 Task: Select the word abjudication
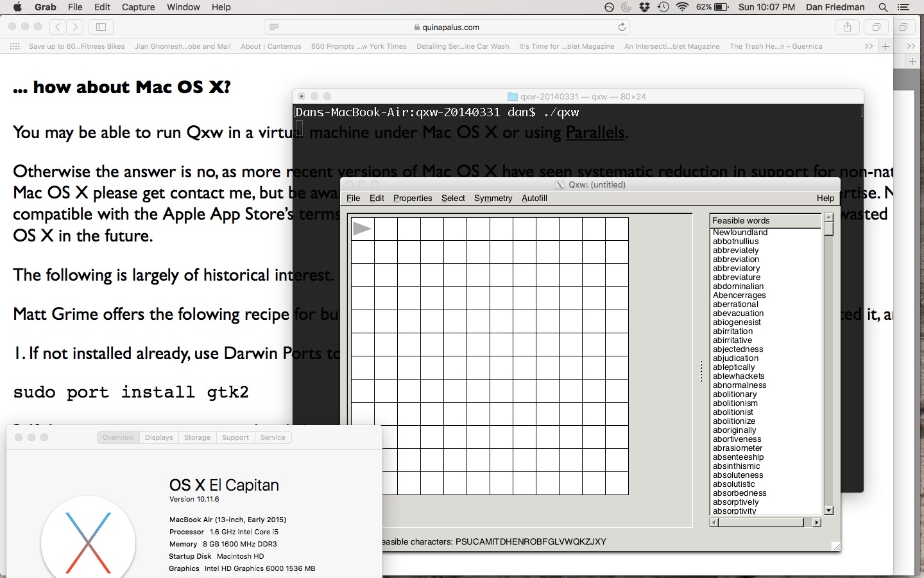[735, 358]
